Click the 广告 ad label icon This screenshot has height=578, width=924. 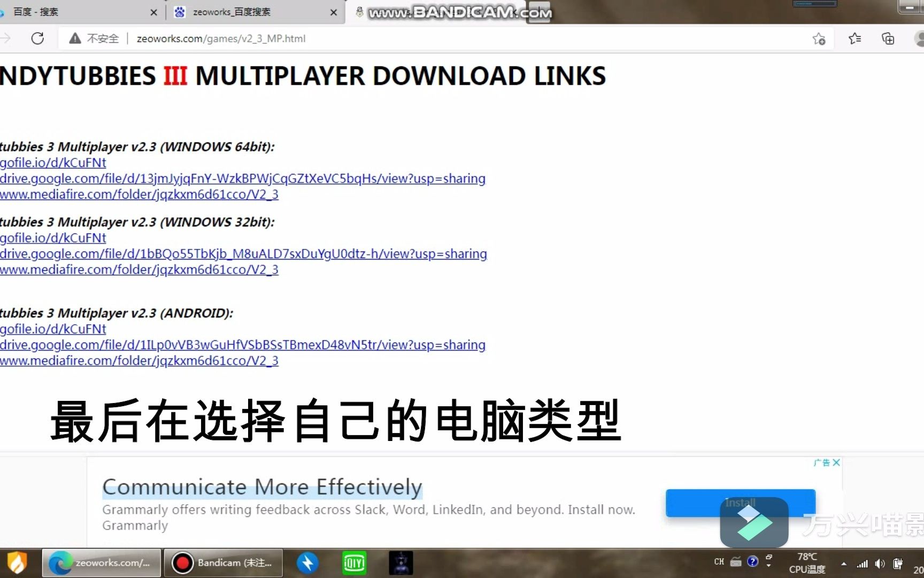[x=822, y=462]
